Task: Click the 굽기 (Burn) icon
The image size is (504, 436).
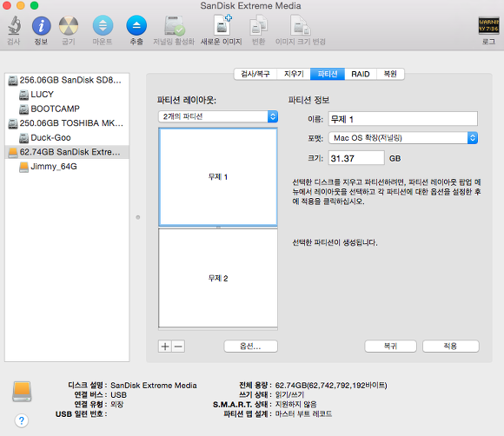Action: (69, 26)
